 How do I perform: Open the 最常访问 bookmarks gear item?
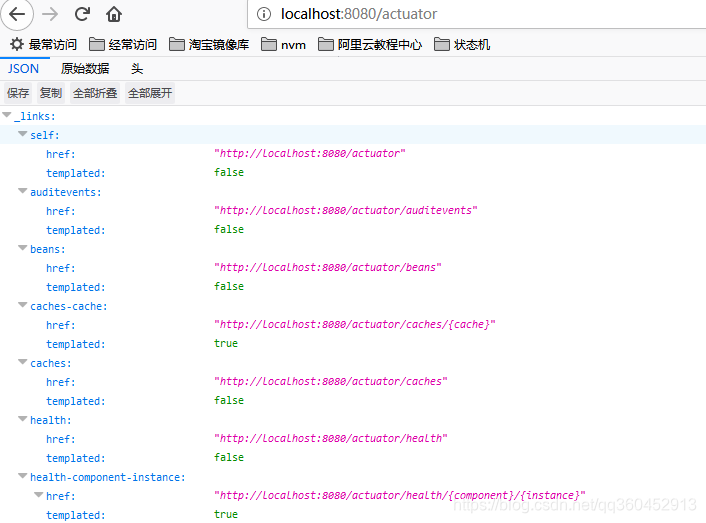(x=43, y=45)
